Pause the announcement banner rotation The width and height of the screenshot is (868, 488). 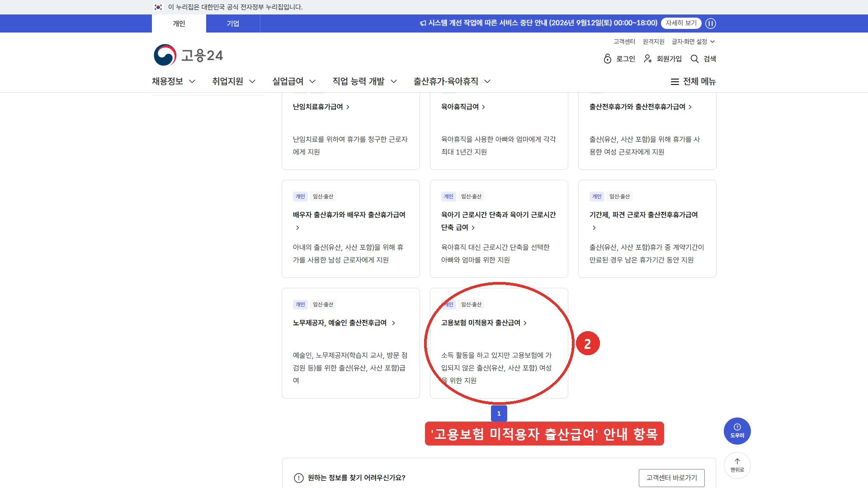[711, 23]
